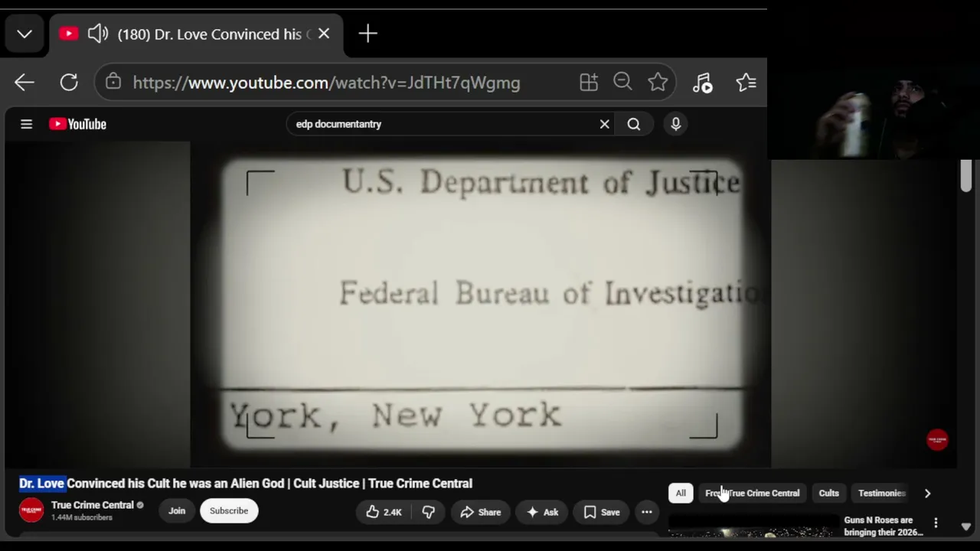This screenshot has width=980, height=551.
Task: Go back to the previous page
Action: point(24,83)
